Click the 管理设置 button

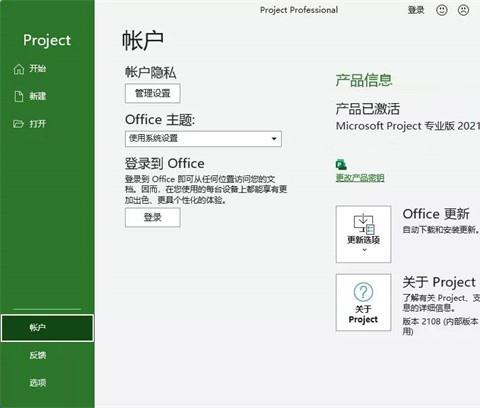pyautogui.click(x=153, y=93)
